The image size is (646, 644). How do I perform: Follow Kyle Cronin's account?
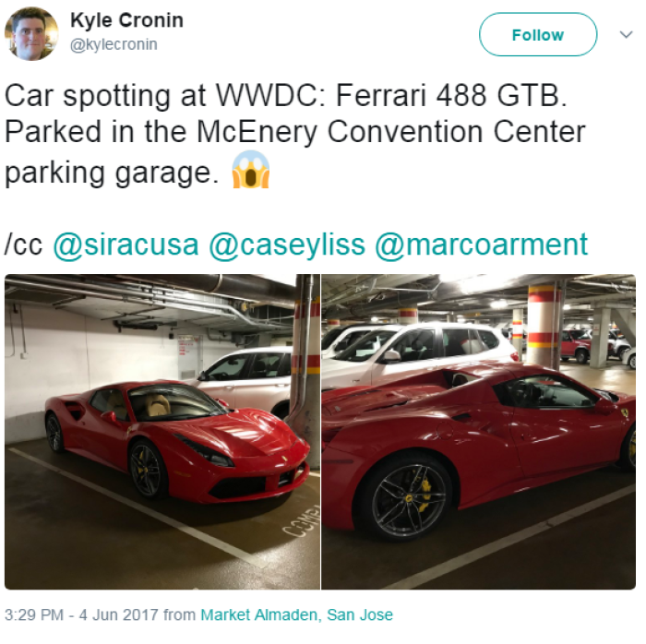click(x=538, y=34)
